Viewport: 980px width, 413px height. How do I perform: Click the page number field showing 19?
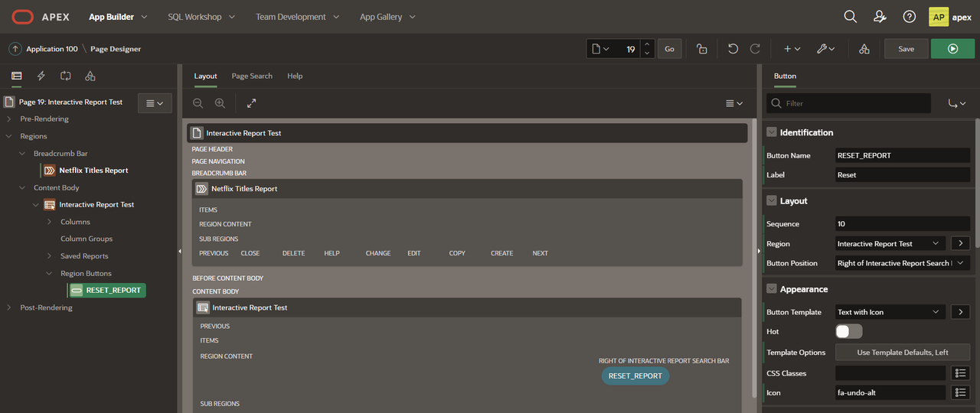click(626, 49)
